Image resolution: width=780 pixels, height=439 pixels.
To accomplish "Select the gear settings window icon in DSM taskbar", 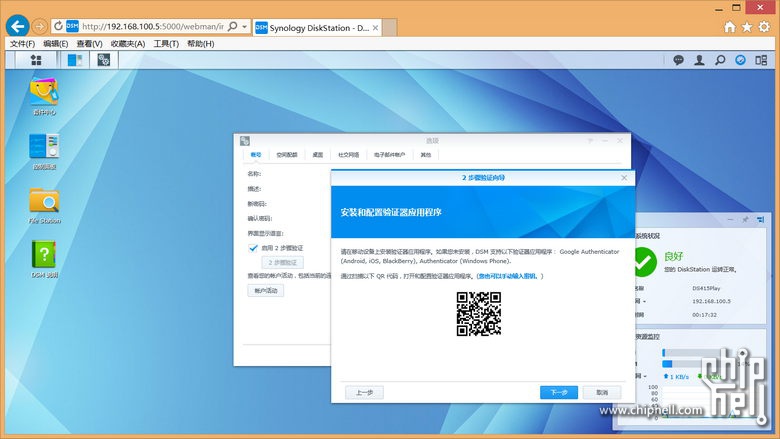I will (103, 60).
